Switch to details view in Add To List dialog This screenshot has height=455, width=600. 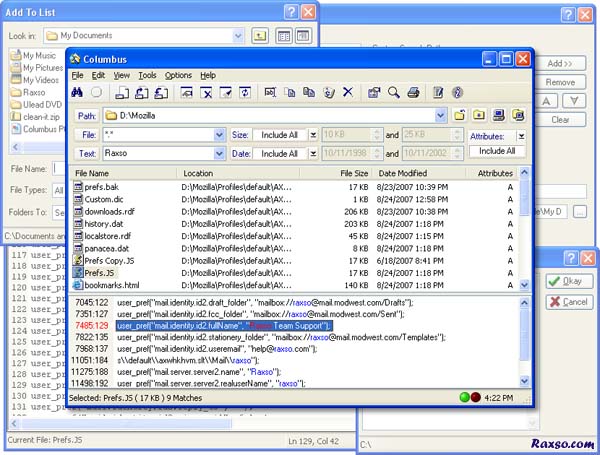click(x=303, y=36)
